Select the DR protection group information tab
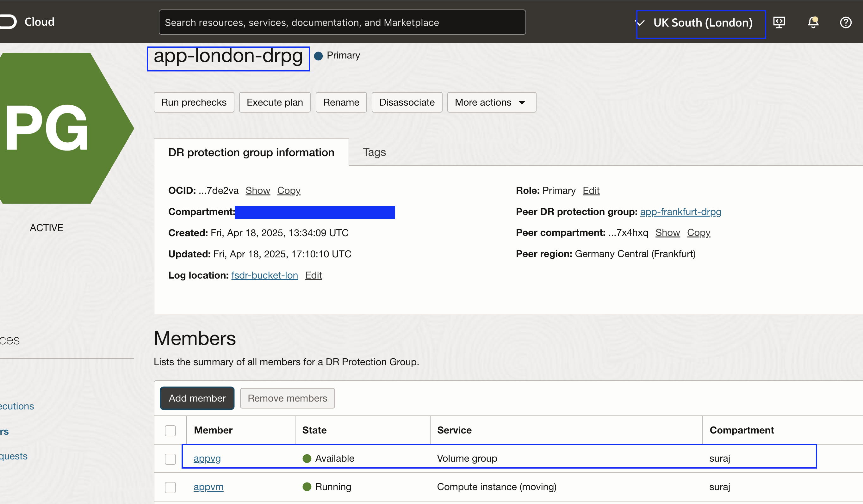The image size is (863, 504). click(x=251, y=152)
